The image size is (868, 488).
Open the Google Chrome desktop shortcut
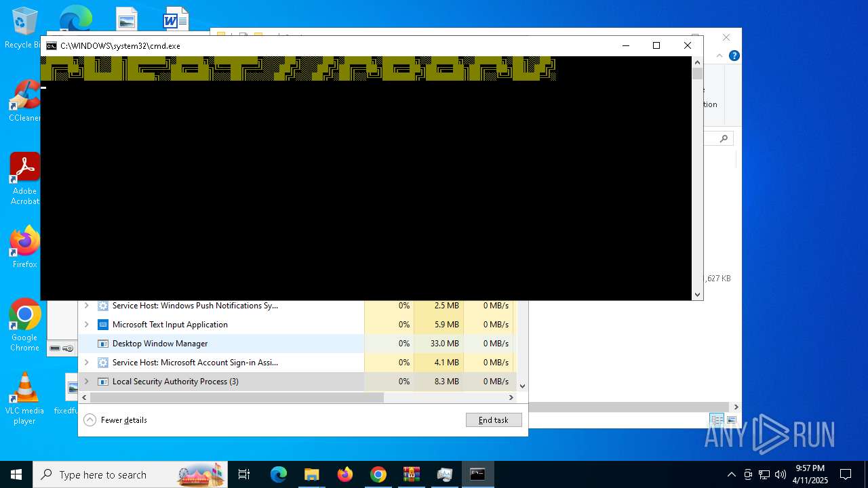coord(24,325)
